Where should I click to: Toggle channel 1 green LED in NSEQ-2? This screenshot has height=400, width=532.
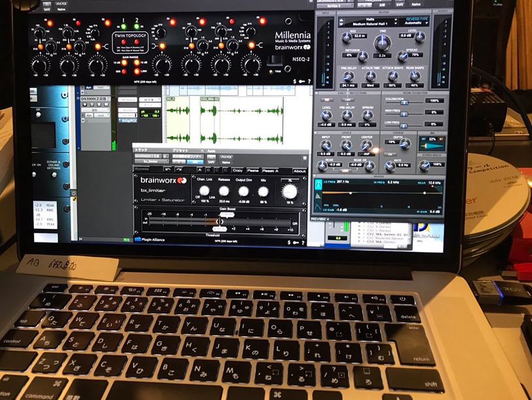click(x=124, y=26)
